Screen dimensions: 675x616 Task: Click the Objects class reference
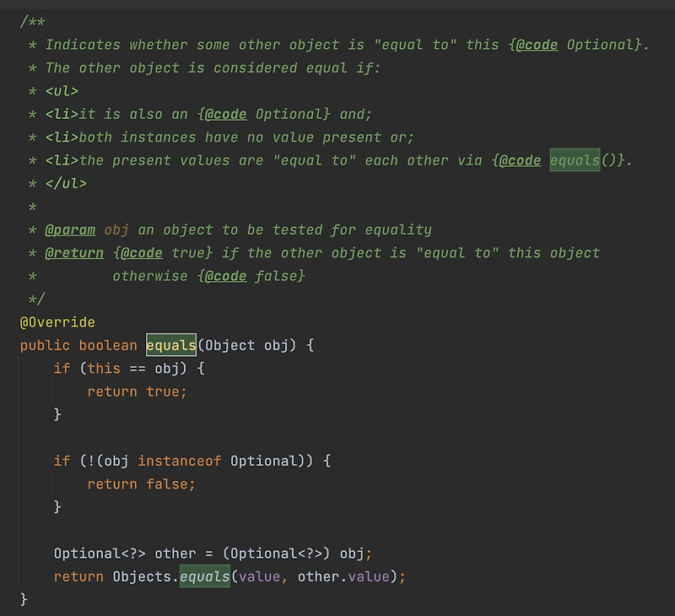[142, 576]
